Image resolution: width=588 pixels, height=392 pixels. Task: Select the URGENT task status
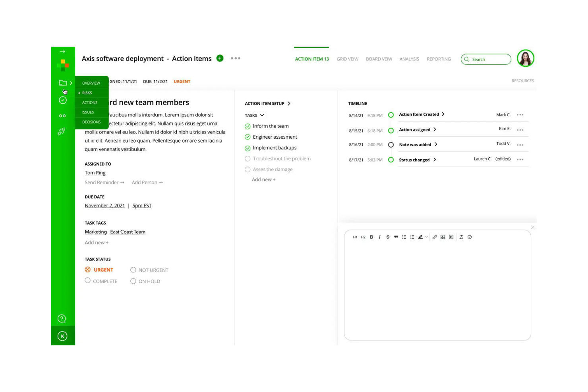coord(88,270)
